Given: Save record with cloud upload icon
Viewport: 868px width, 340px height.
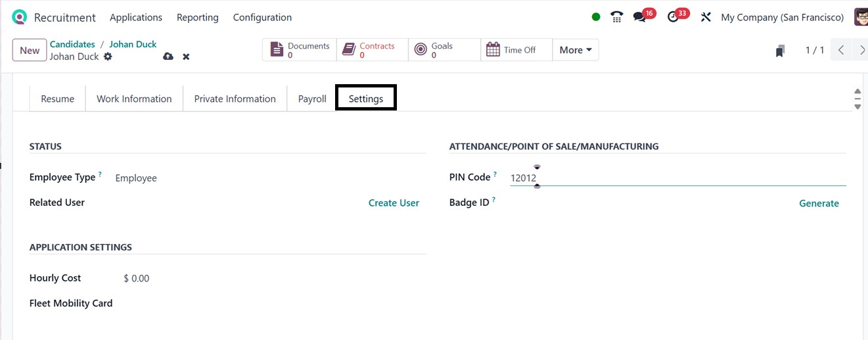Looking at the screenshot, I should (168, 57).
